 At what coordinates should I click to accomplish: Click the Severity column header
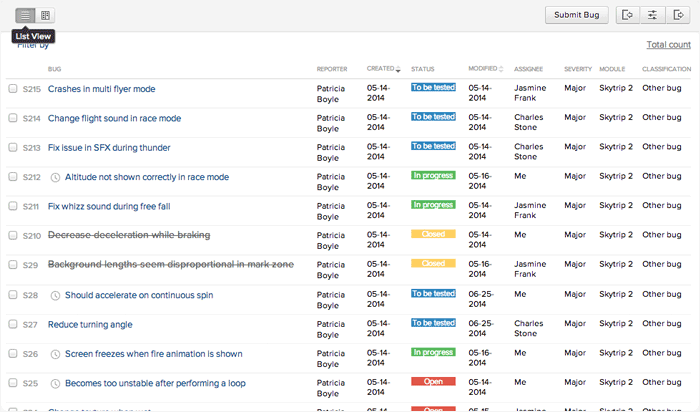click(578, 69)
